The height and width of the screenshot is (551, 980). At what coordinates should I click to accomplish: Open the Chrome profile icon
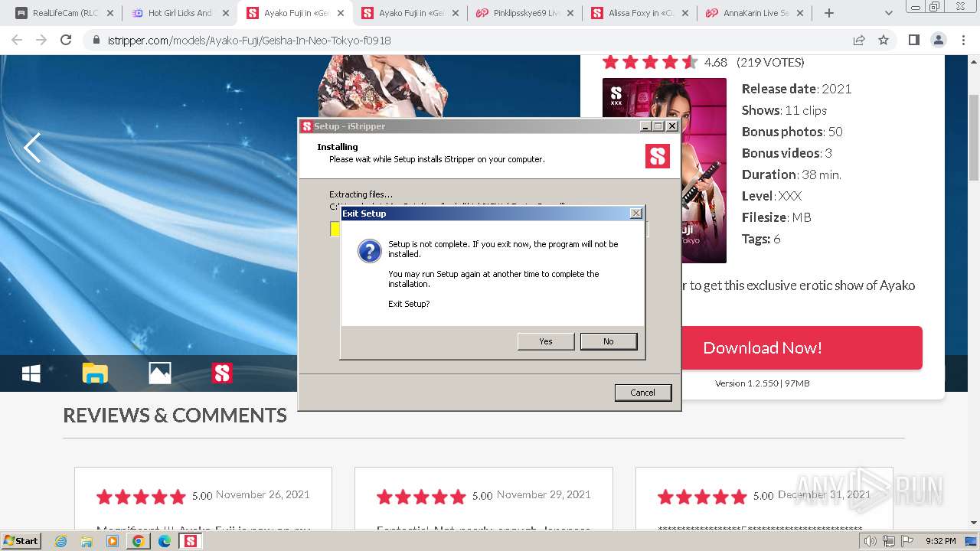[939, 41]
